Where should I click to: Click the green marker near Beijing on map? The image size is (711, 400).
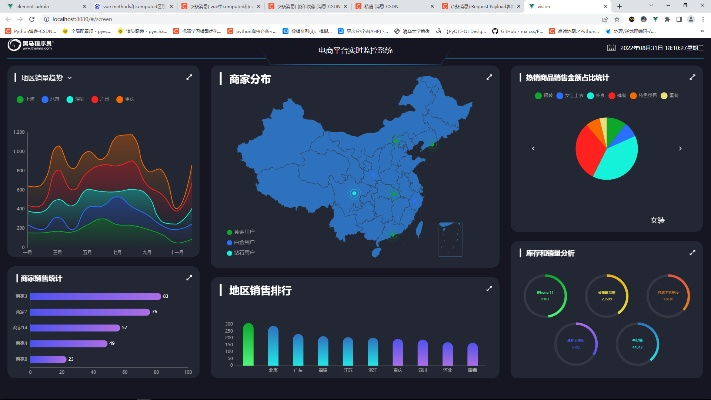click(x=395, y=141)
